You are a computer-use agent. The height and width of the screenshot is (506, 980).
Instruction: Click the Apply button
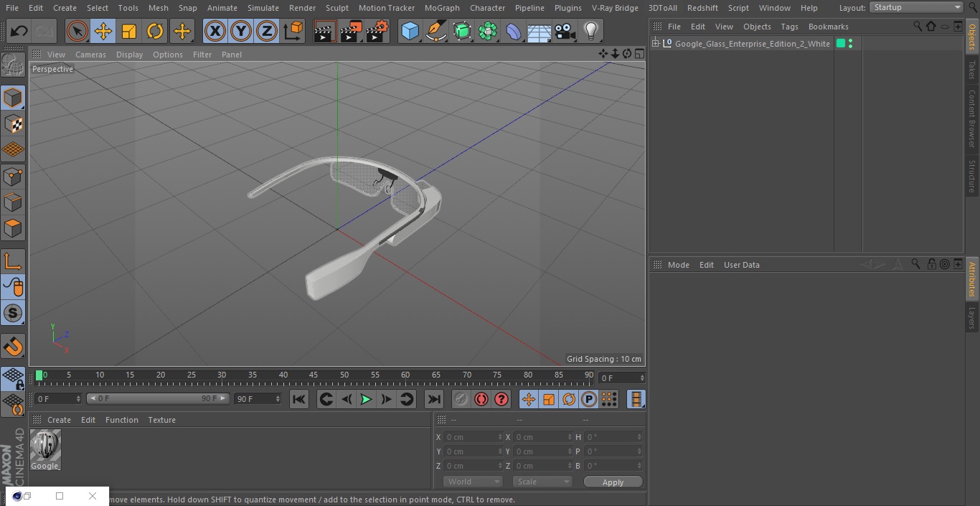(613, 482)
